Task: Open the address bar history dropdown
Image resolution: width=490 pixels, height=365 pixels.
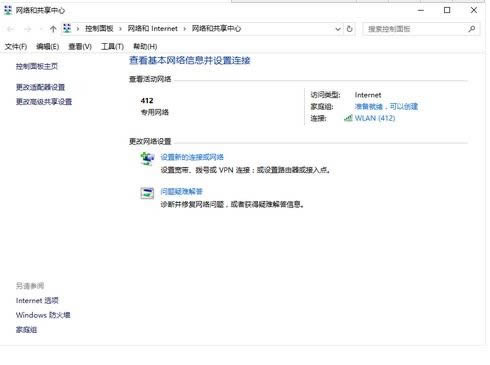Action: [x=338, y=29]
